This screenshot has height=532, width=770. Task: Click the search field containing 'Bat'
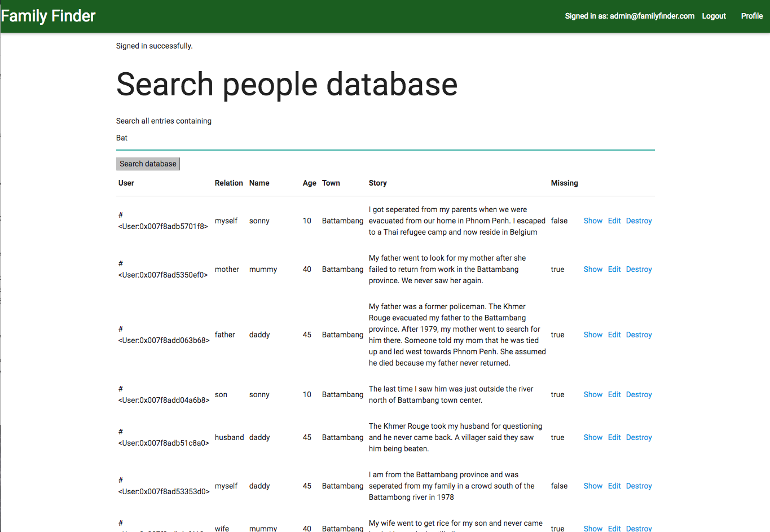point(385,138)
